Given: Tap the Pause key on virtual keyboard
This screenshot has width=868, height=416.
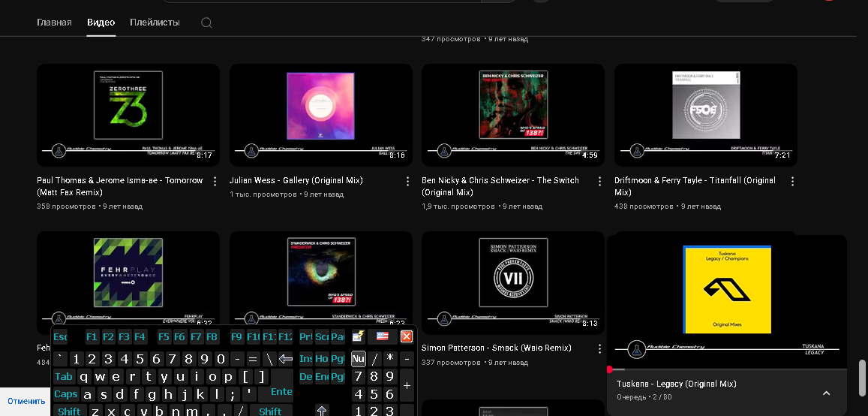Looking at the screenshot, I should tap(338, 336).
